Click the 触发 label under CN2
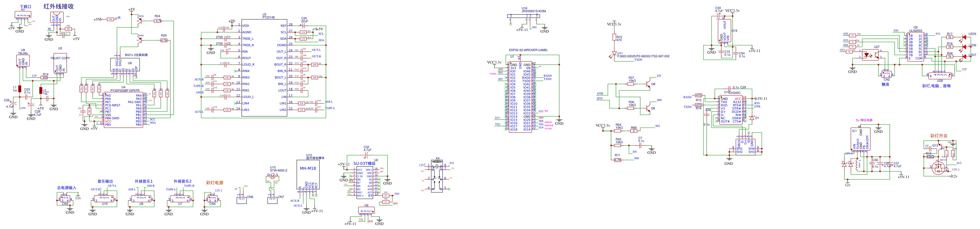980x229 pixels. pos(886,84)
